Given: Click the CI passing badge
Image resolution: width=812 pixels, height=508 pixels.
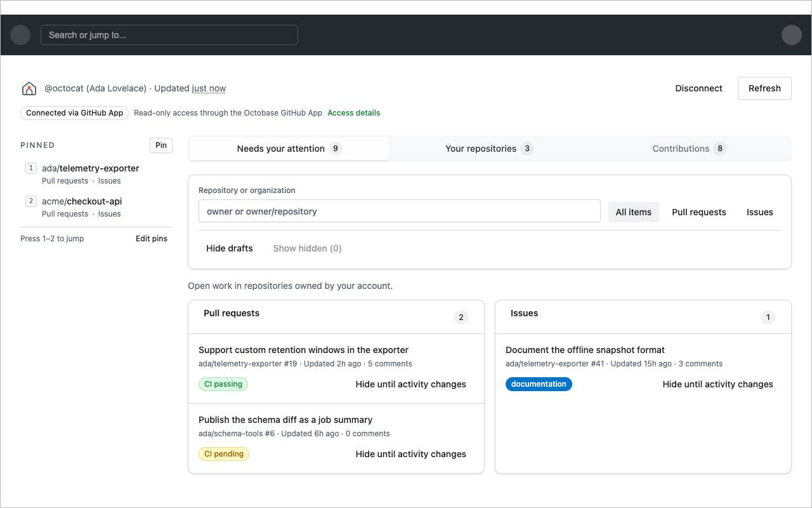Looking at the screenshot, I should 223,384.
